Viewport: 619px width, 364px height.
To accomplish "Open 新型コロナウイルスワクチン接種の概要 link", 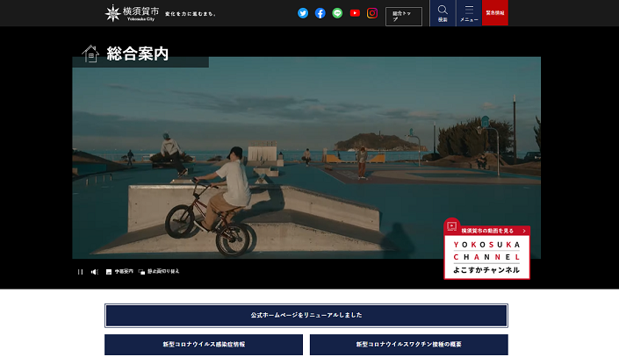I will coord(408,345).
